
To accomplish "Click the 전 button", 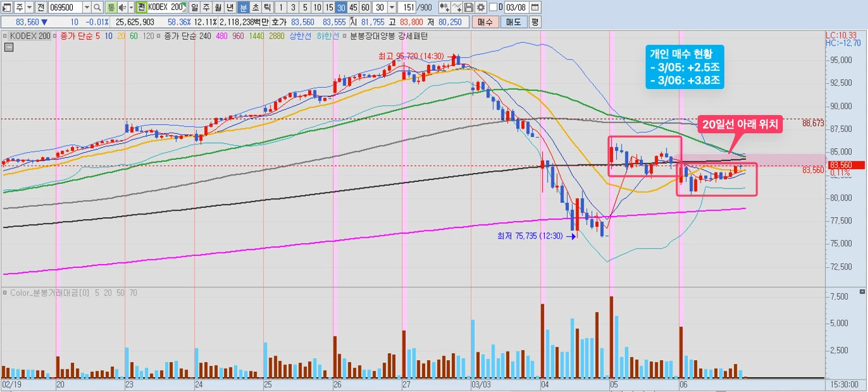I will (40, 7).
